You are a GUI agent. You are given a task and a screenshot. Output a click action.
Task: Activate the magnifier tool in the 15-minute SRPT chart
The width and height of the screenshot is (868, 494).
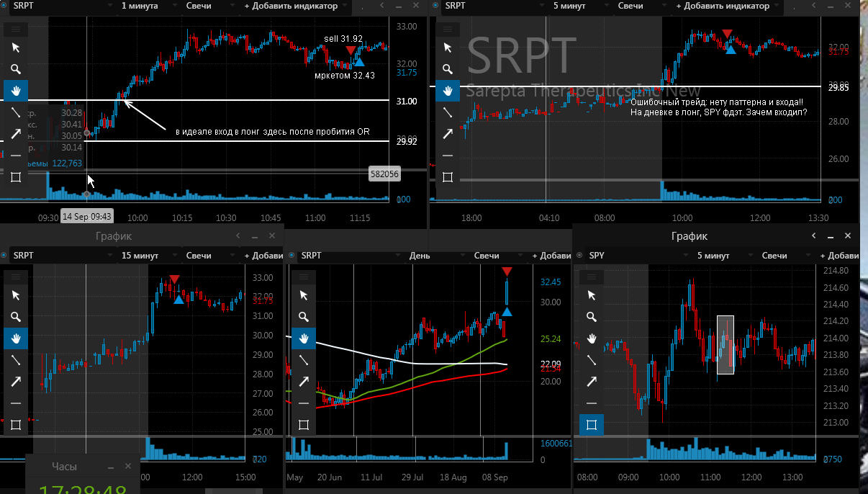click(x=16, y=317)
